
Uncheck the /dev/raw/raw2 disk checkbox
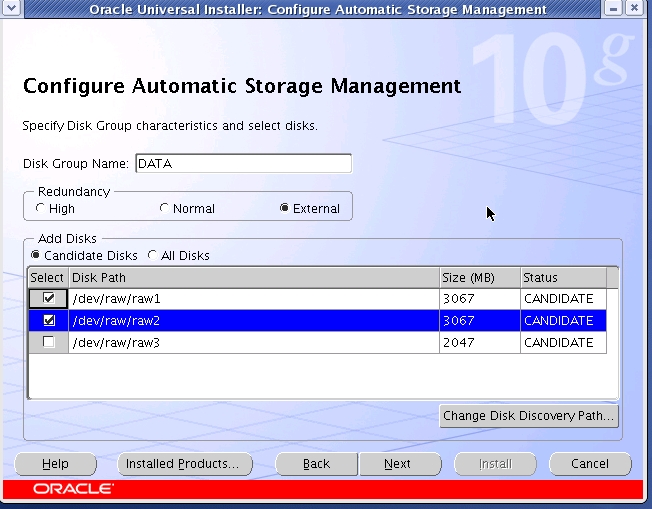pos(49,320)
